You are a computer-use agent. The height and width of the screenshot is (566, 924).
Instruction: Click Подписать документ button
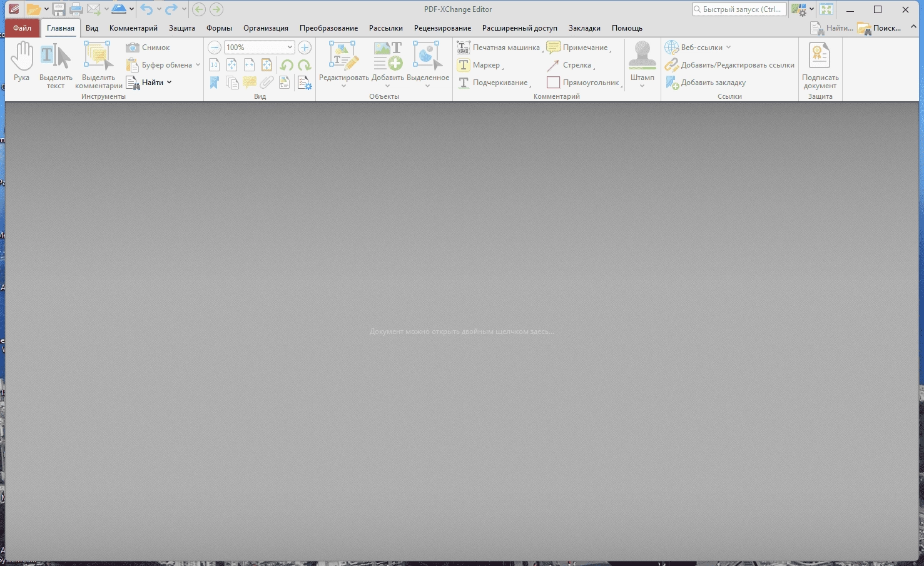(820, 66)
